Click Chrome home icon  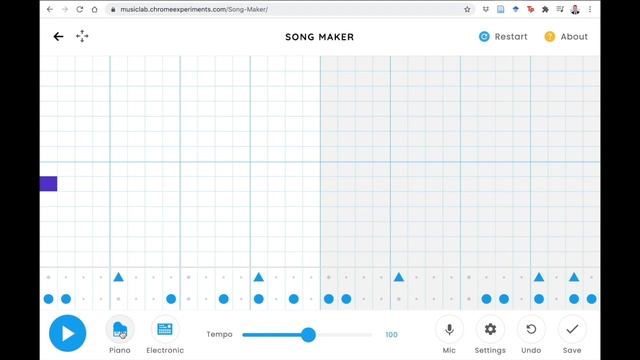[94, 9]
